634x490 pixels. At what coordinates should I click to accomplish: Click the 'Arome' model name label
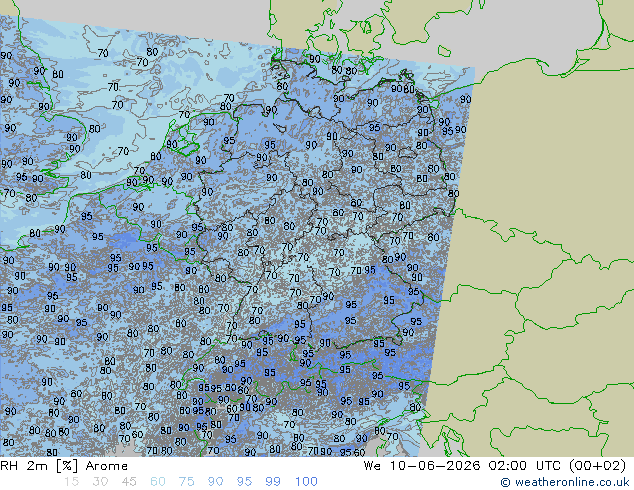[x=107, y=466]
